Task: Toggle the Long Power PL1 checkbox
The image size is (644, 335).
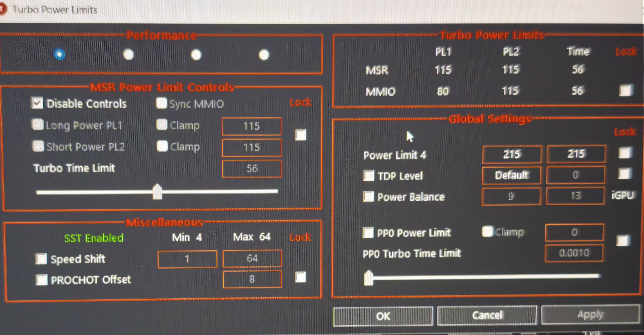Action: (38, 124)
